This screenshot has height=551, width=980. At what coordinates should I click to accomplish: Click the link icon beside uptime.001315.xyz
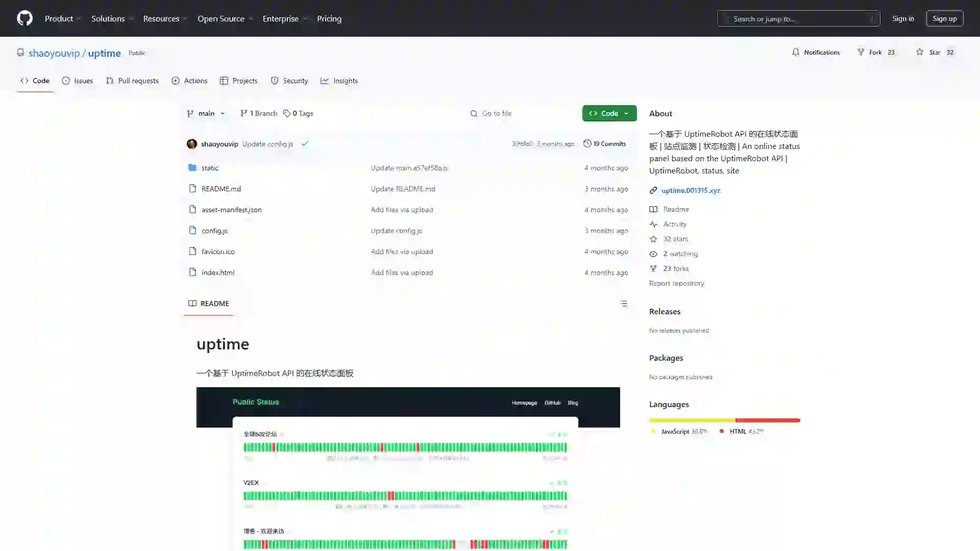coord(653,190)
